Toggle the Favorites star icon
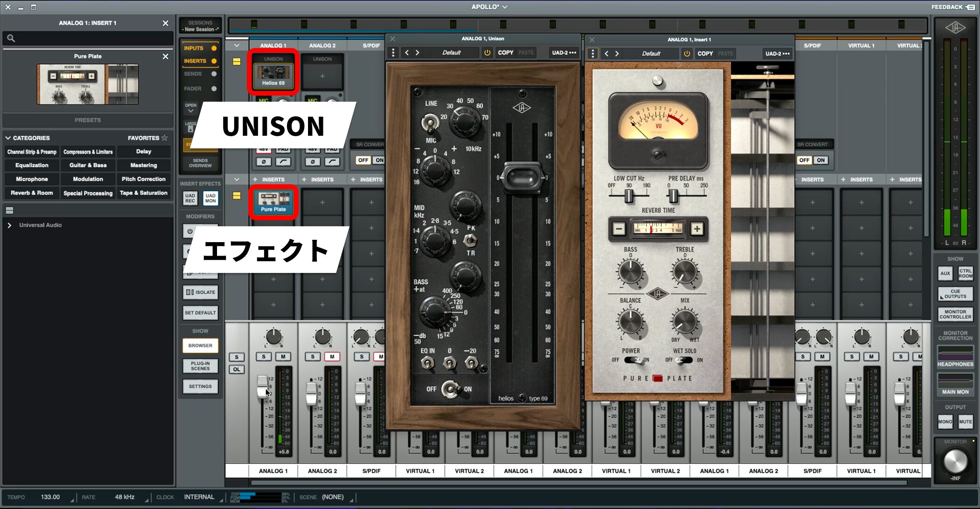980x509 pixels. pos(165,138)
